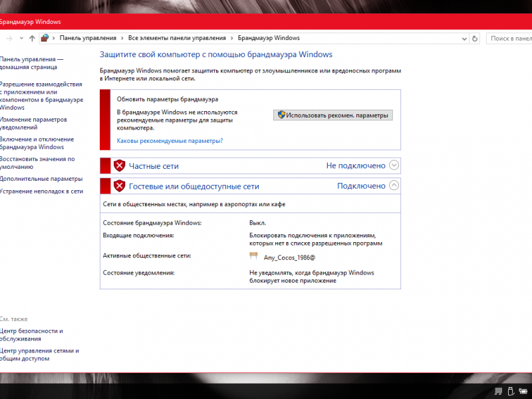Open Изменение параметров уведомлений link
This screenshot has width=532, height=399.
[33, 124]
